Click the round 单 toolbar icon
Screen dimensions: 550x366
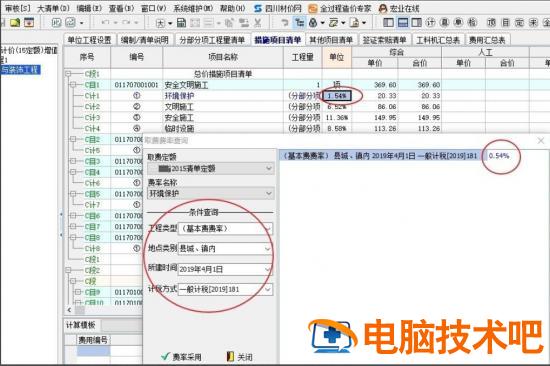(458, 23)
